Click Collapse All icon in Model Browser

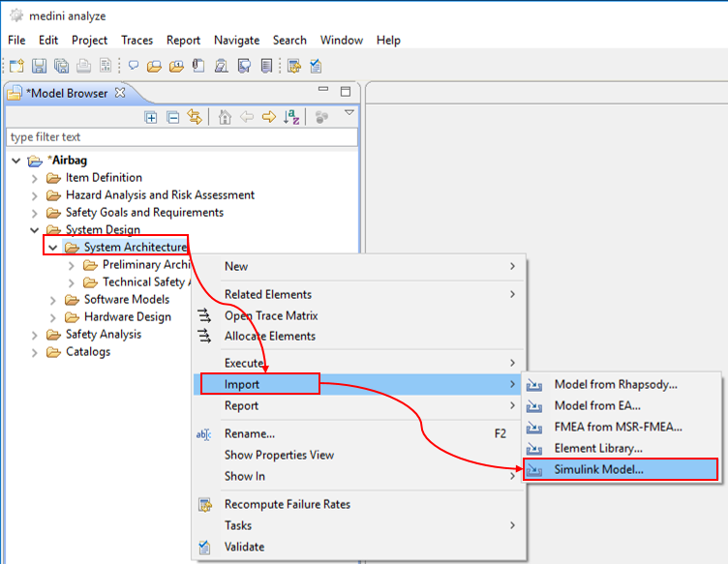[x=172, y=117]
